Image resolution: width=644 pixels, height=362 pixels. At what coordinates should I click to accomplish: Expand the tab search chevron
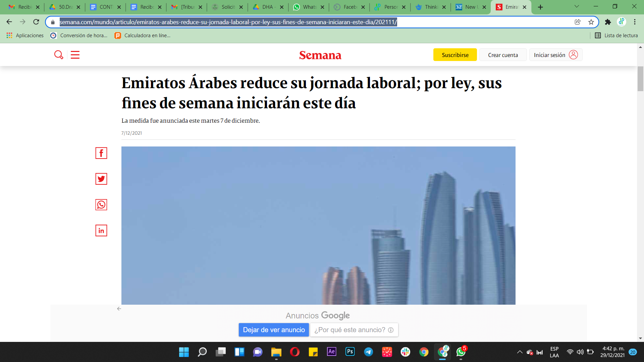577,7
